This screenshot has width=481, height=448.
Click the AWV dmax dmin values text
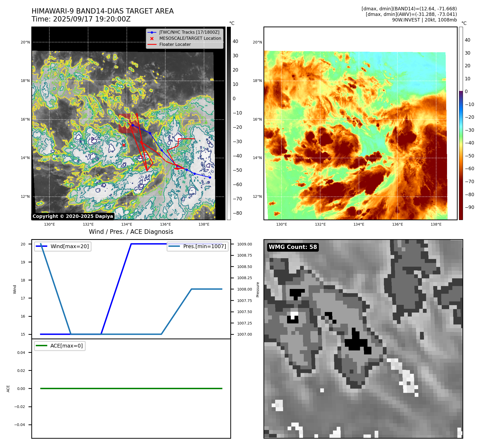click(411, 14)
